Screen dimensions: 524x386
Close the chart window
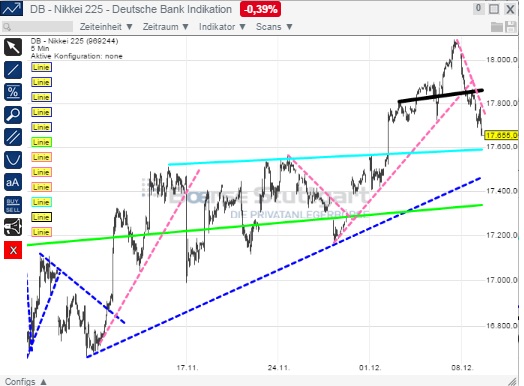(x=510, y=9)
